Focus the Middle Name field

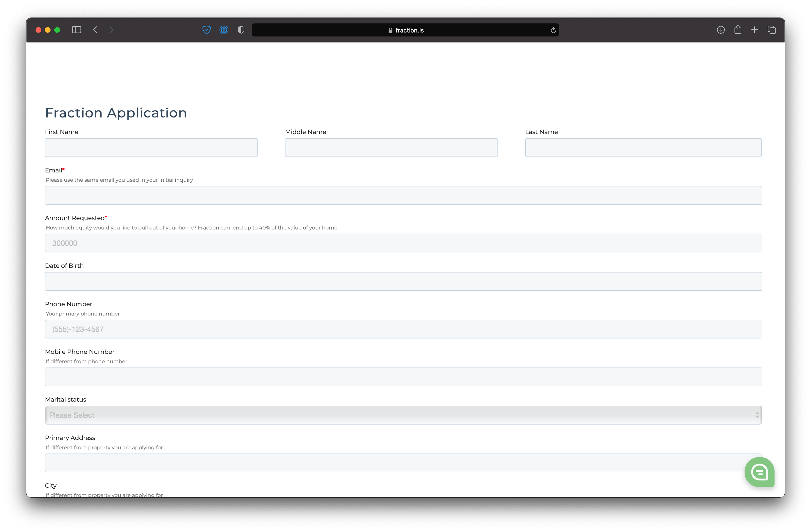tap(391, 147)
